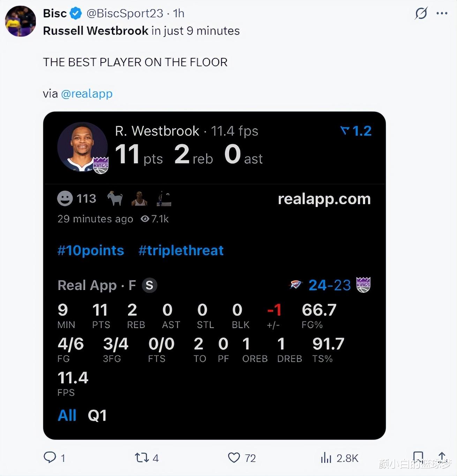Click the #10points hashtag
Viewport: 457px width, 476px height.
tap(91, 251)
